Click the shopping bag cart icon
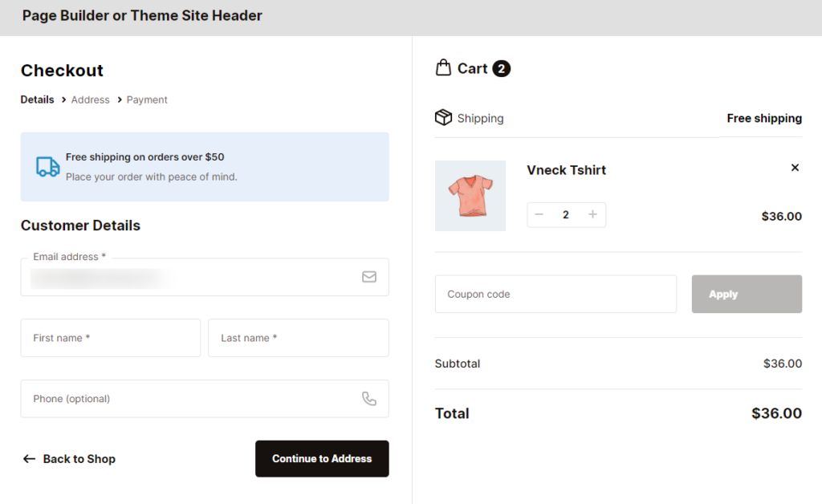822x504 pixels. pos(443,68)
